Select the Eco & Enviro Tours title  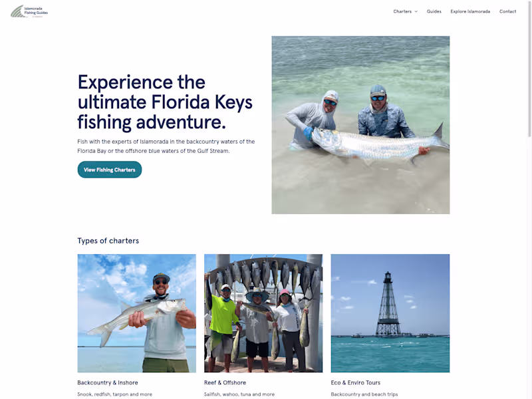coord(356,383)
